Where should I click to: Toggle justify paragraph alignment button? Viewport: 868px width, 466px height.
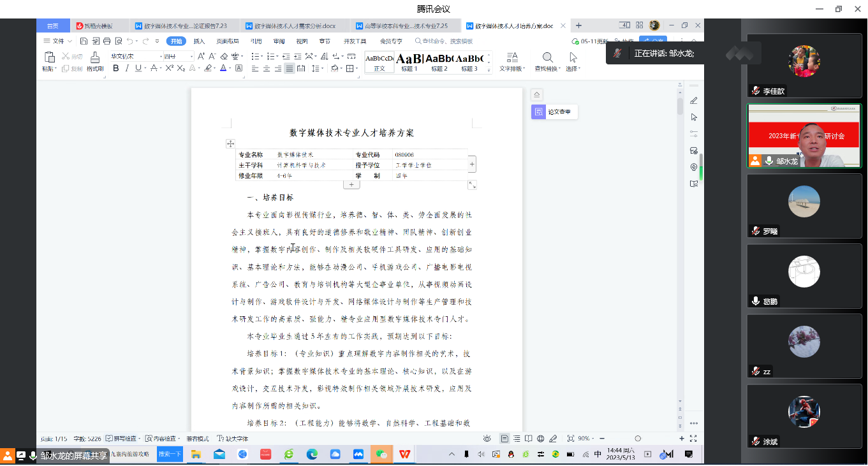[x=290, y=68]
